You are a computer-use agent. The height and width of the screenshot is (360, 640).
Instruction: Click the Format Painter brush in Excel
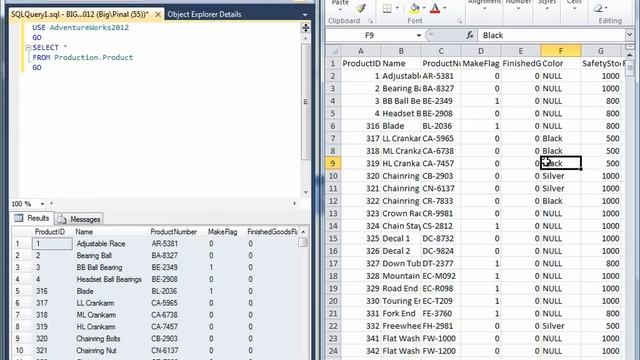360,8
